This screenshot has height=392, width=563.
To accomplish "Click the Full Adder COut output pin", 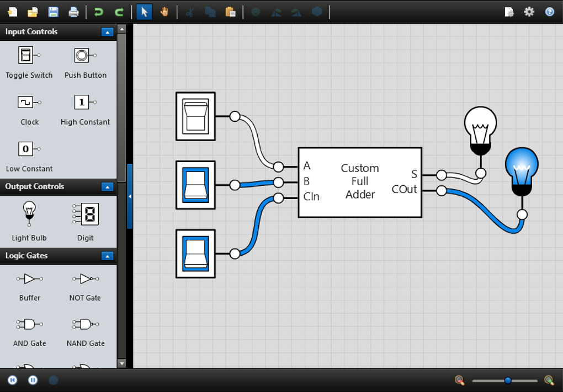I will (441, 190).
